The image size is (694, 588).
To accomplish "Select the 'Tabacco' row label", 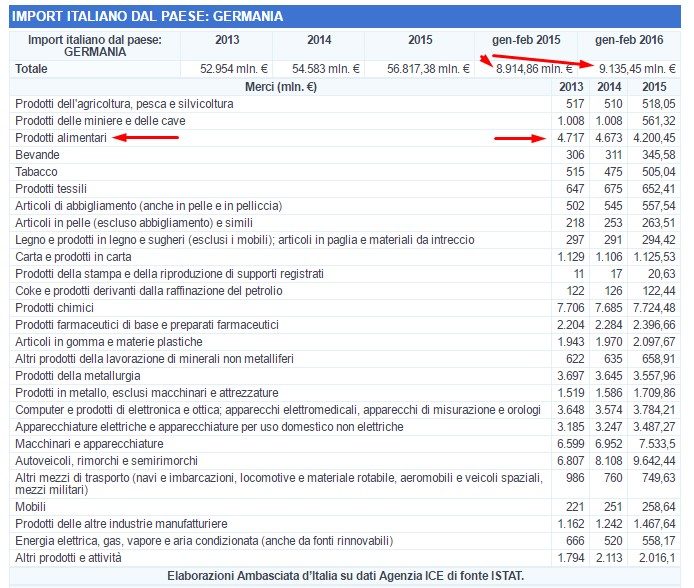I will click(36, 172).
